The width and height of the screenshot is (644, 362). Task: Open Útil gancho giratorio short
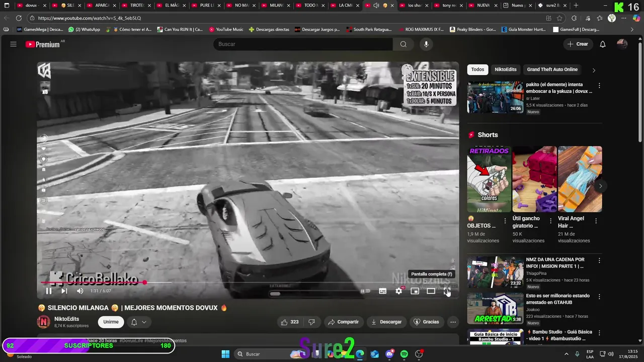tap(534, 179)
